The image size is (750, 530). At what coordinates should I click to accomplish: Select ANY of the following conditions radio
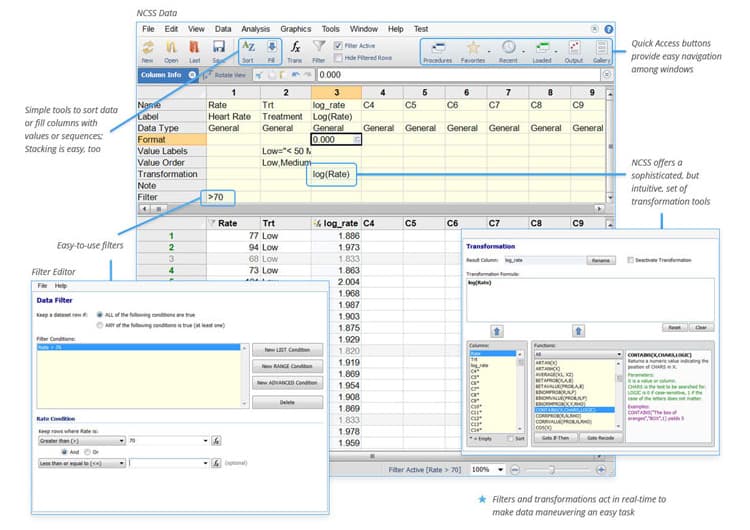point(99,325)
